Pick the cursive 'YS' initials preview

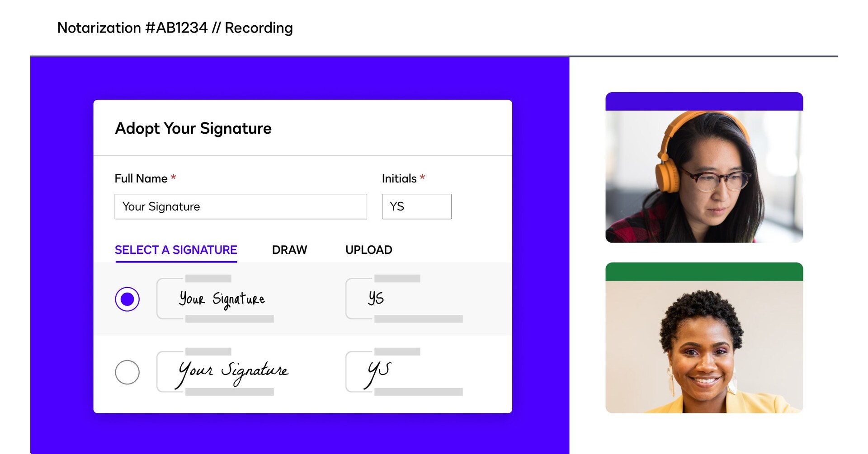click(405, 372)
